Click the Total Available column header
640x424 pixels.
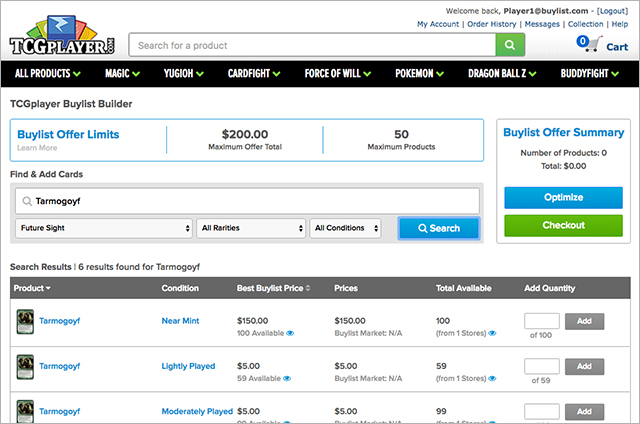tap(463, 288)
